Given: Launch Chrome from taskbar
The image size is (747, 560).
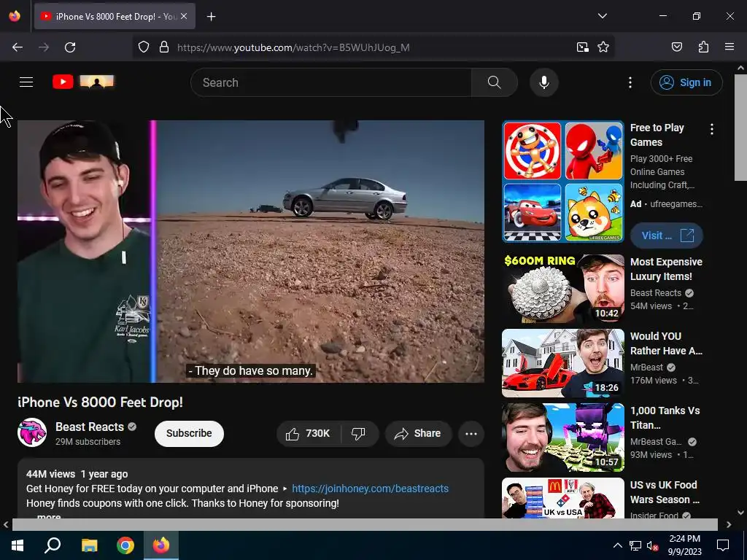Looking at the screenshot, I should click(x=125, y=545).
